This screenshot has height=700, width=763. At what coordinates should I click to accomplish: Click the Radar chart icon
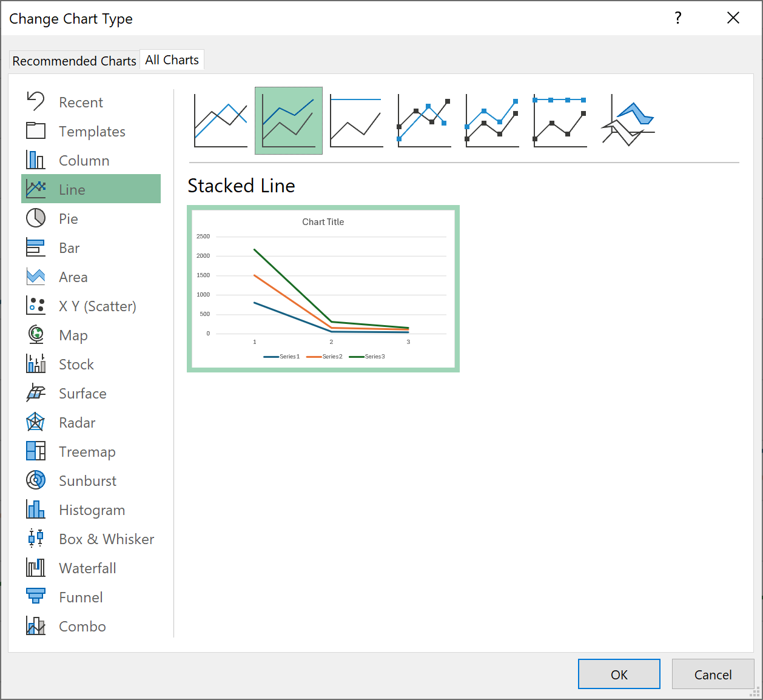36,422
